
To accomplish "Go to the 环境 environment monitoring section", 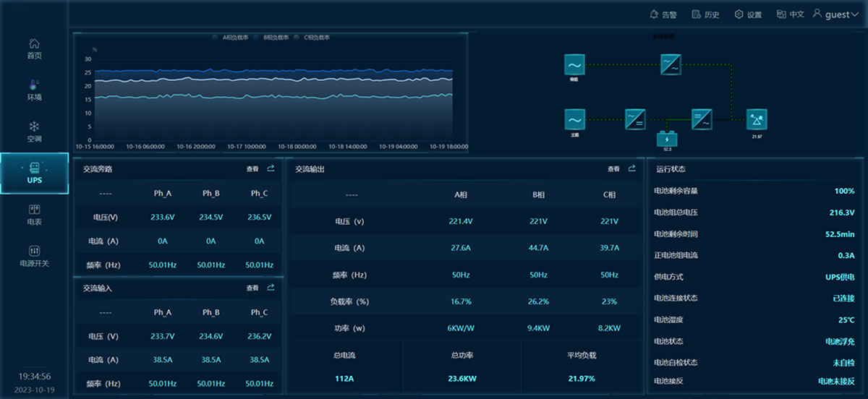I will (34, 90).
